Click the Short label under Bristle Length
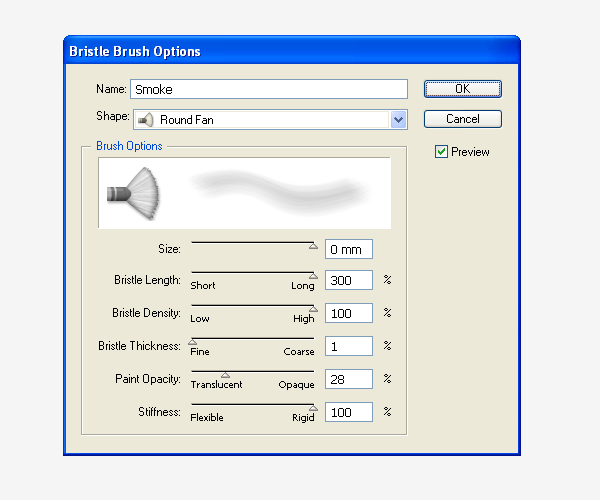Screen dimensions: 600x500 [203, 286]
